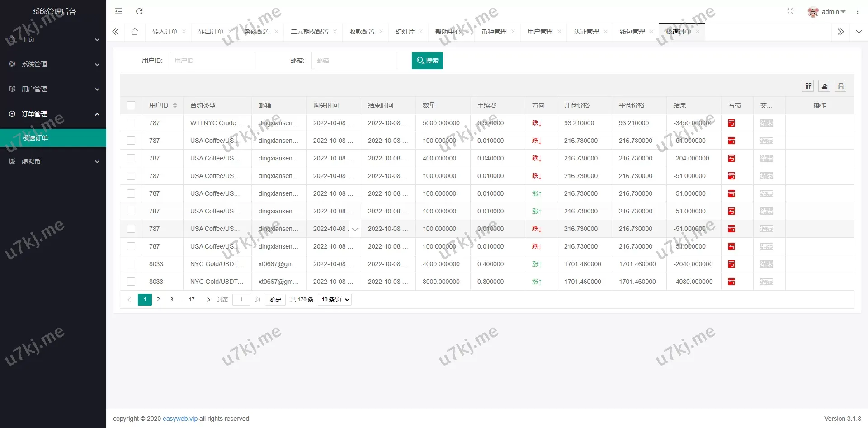Enter fullscreen mode via expand icon
This screenshot has width=868, height=428.
tap(790, 11)
